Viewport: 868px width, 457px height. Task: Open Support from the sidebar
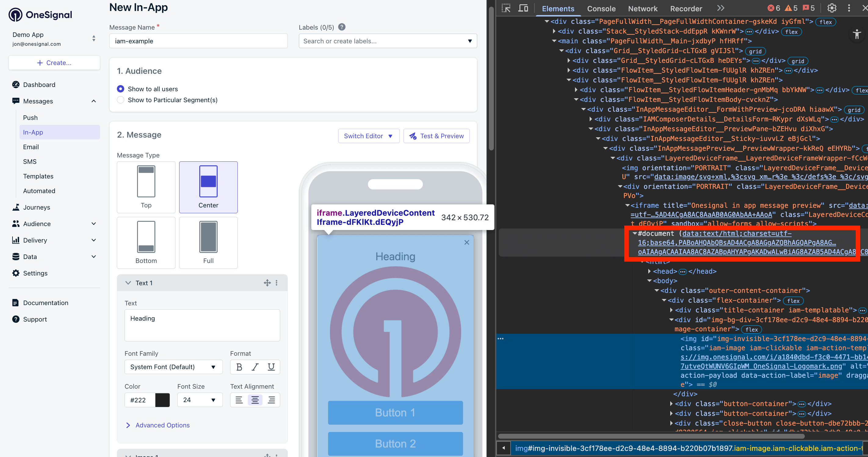pos(35,319)
